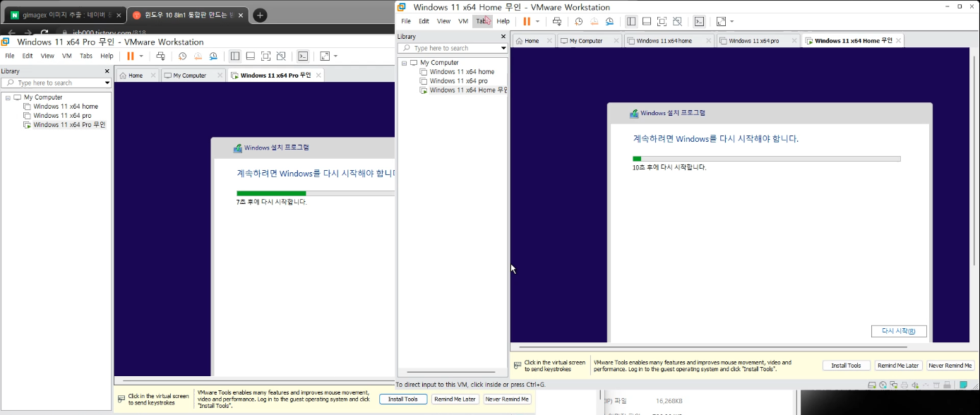
Task: Click Never Remind Me in the Pro window
Action: pos(508,399)
